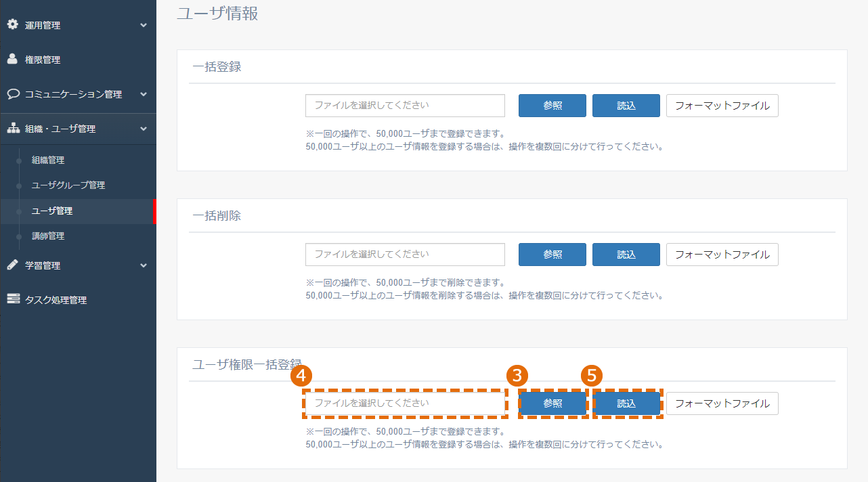Click the 一括削除 section heading

coord(217,215)
